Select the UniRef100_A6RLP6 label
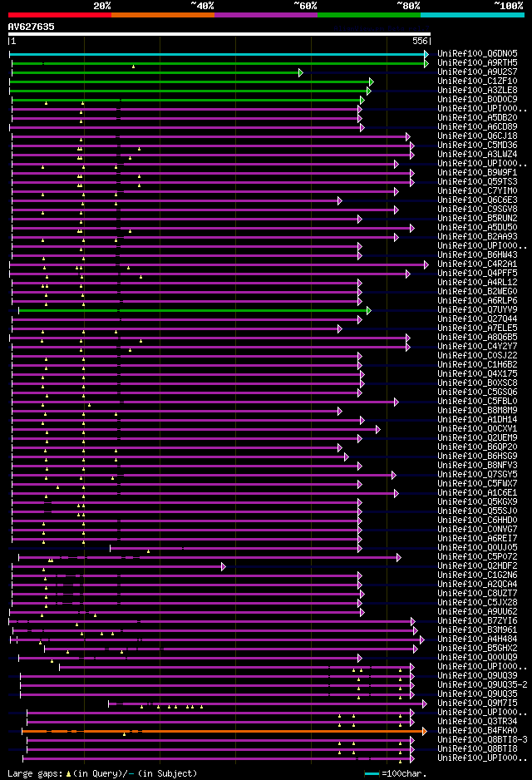 click(x=477, y=300)
